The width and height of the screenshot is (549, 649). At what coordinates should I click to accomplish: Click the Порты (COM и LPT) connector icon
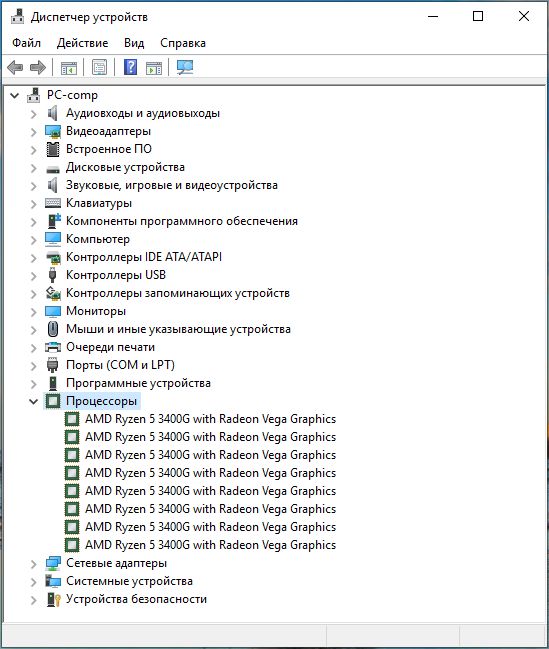point(53,365)
